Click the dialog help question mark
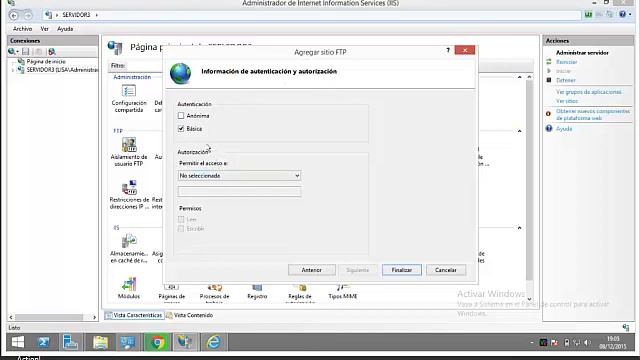Viewport: 640px width, 360px height. point(448,50)
